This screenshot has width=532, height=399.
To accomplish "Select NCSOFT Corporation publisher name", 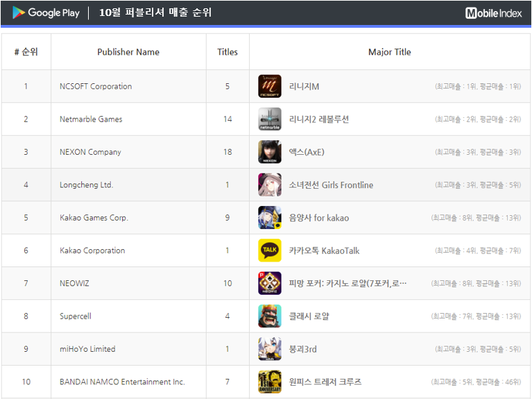I will 96,86.
